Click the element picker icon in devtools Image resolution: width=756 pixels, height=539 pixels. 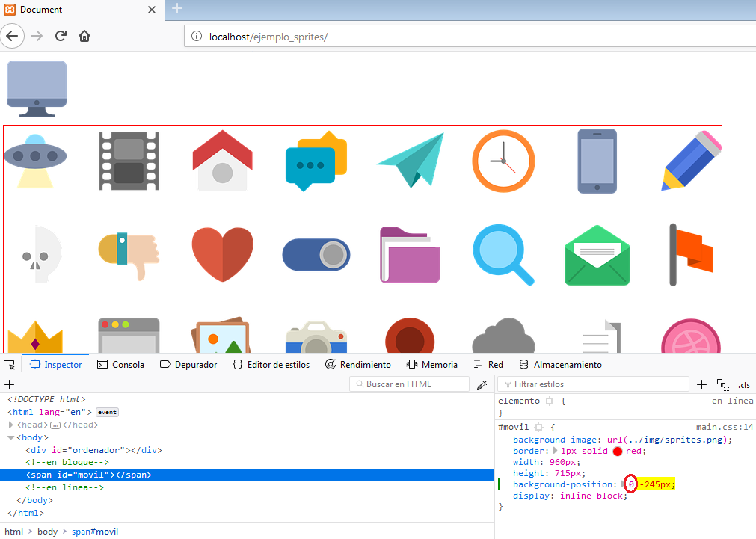click(x=10, y=365)
